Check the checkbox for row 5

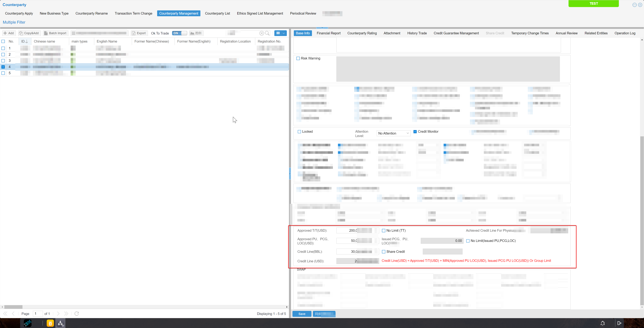coord(3,73)
